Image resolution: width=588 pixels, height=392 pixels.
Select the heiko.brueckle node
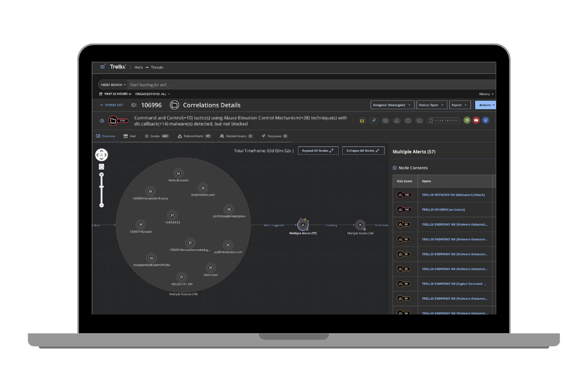point(179,173)
